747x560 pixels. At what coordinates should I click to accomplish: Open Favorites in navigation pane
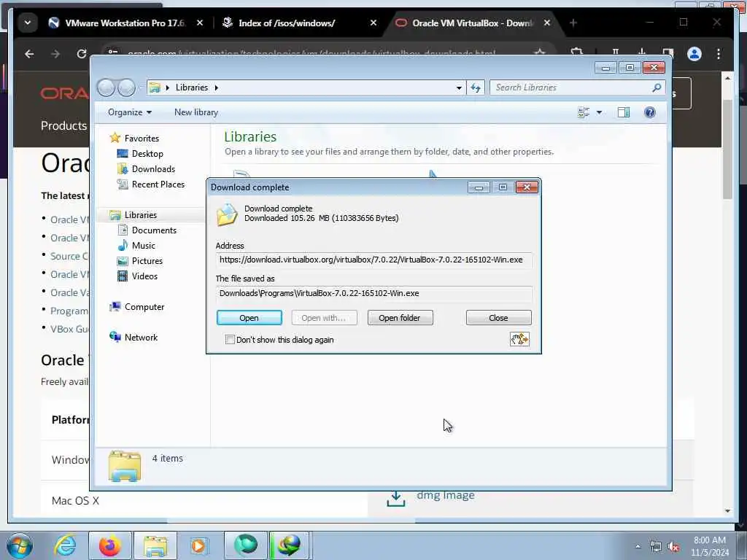pyautogui.click(x=142, y=138)
